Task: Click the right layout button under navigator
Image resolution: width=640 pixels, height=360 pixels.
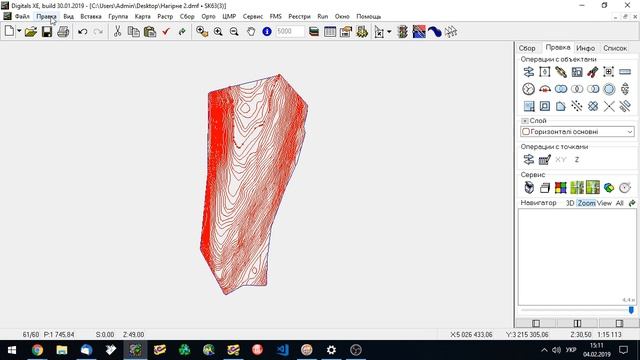Action: point(619,323)
